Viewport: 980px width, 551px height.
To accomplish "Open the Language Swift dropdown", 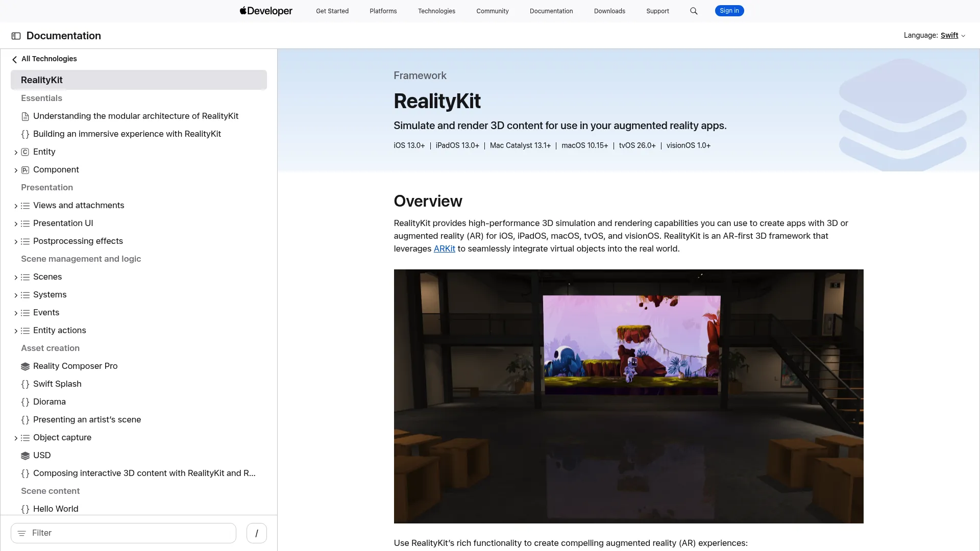I will pyautogui.click(x=952, y=35).
